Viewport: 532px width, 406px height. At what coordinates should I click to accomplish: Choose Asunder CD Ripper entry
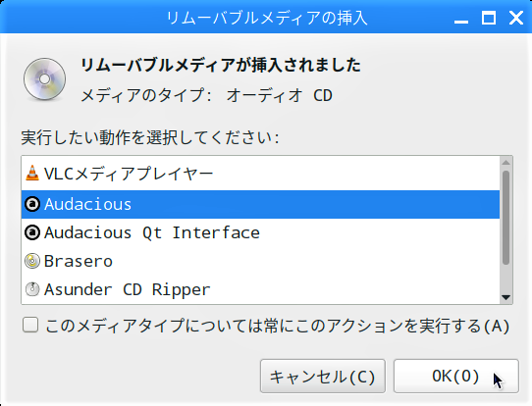pos(260,289)
